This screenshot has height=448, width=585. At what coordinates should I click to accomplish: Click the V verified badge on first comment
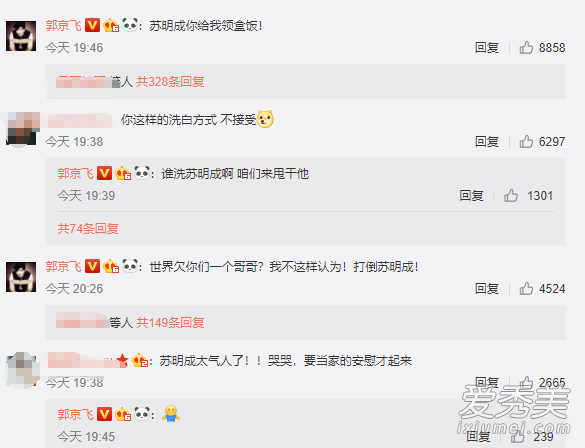(x=92, y=25)
